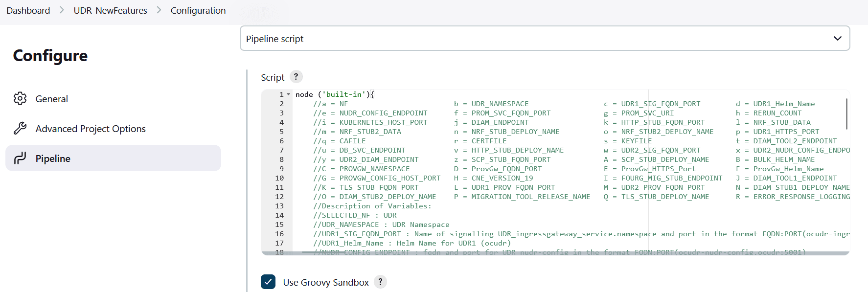
Task: Click the text DB_SVC_ENDPOINT on line 7
Action: [x=372, y=150]
